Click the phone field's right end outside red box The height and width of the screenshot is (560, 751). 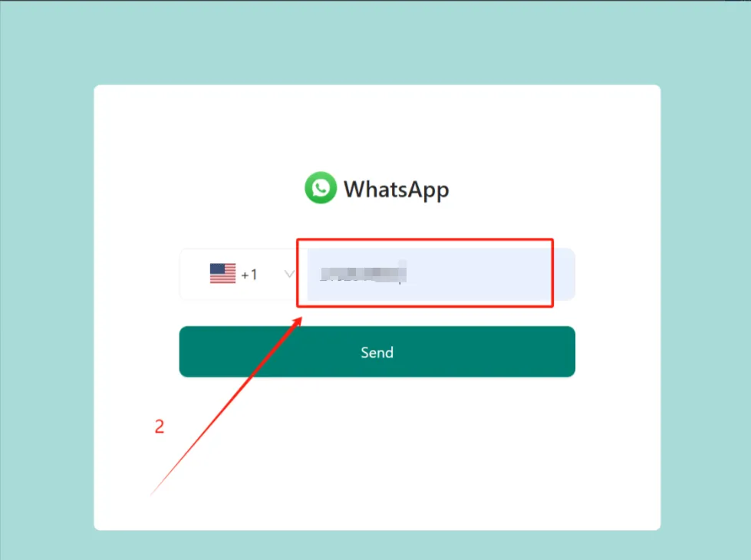click(565, 274)
